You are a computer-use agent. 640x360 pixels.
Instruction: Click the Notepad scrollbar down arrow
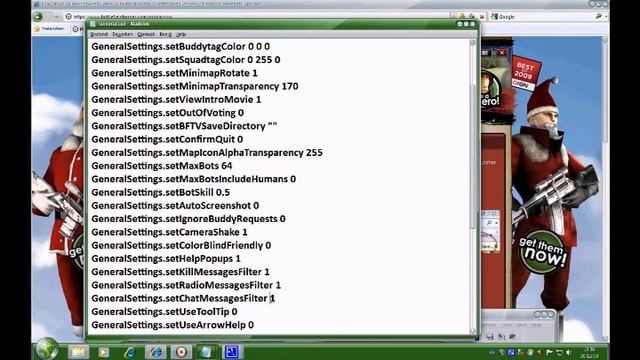pos(473,331)
